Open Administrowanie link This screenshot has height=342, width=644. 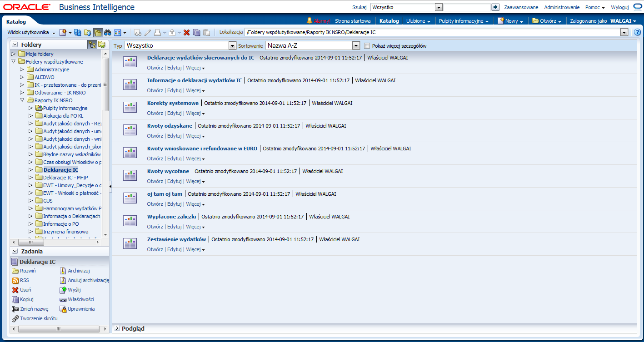562,7
